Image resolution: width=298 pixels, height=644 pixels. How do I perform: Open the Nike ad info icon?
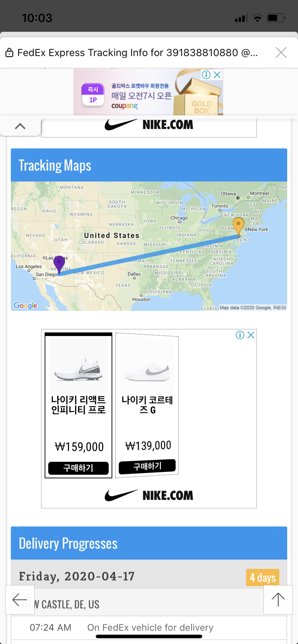(240, 335)
